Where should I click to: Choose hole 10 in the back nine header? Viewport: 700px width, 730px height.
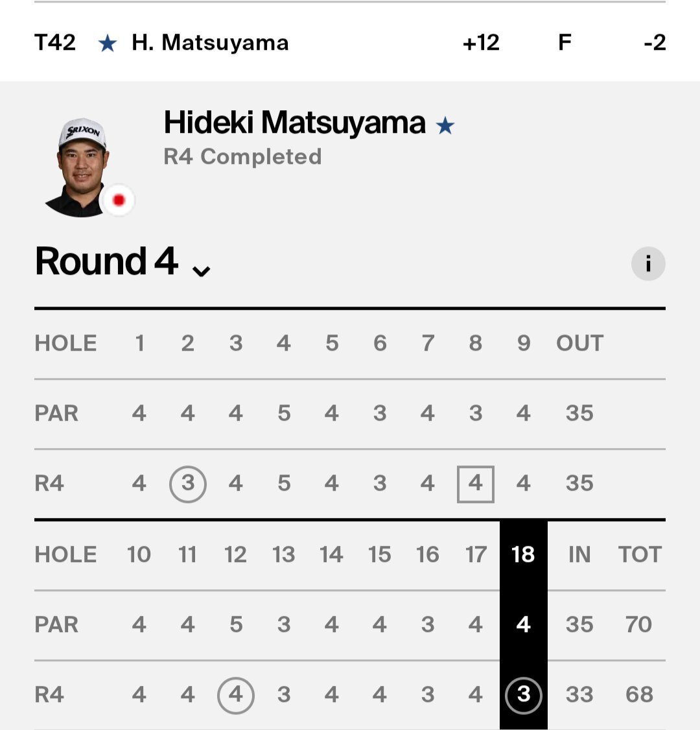[139, 554]
